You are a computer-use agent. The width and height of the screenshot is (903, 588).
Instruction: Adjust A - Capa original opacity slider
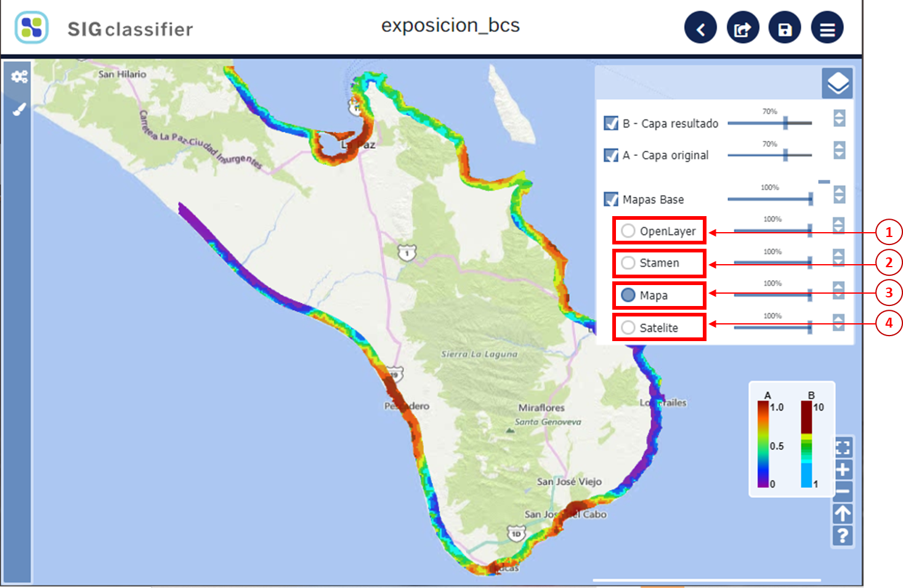click(x=770, y=155)
